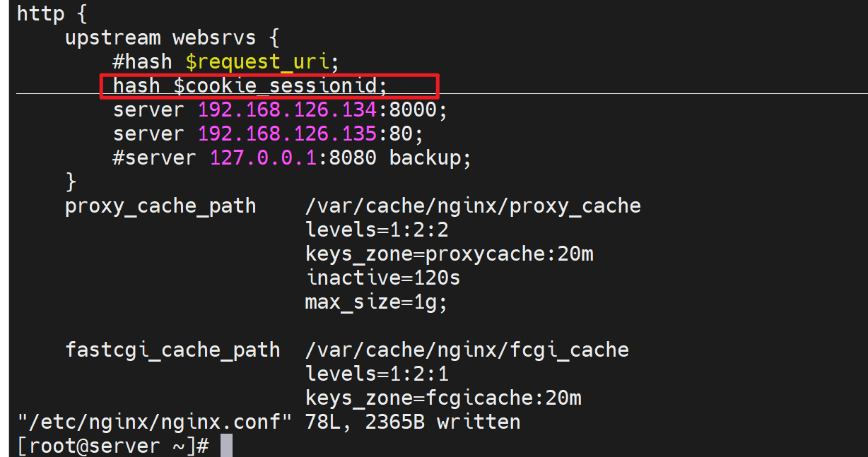The image size is (868, 457).
Task: Click the max_size=1g; setting
Action: click(x=377, y=302)
